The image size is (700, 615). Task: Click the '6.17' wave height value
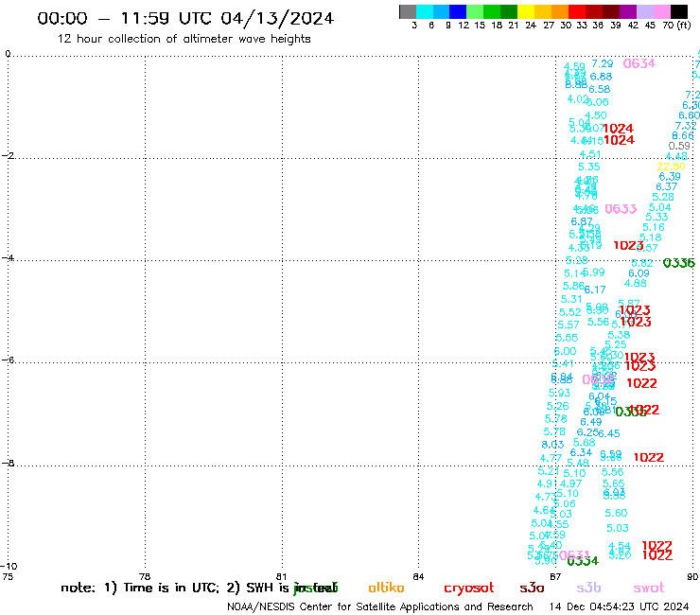(x=595, y=290)
